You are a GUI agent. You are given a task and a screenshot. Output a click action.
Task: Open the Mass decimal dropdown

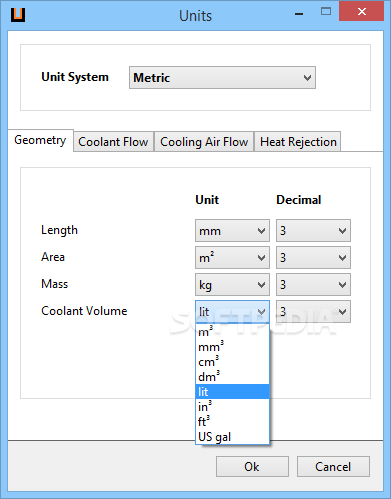click(x=313, y=284)
